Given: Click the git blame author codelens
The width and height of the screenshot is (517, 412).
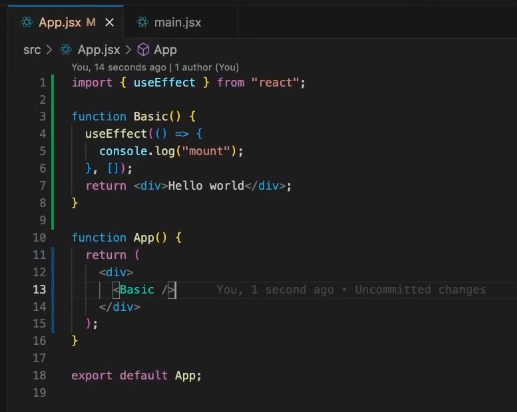Looking at the screenshot, I should coord(155,67).
